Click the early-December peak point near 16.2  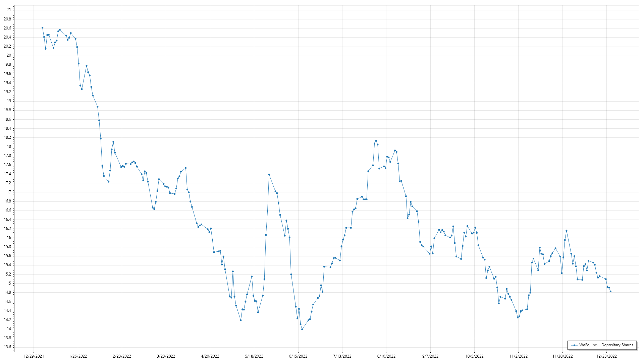coord(566,231)
